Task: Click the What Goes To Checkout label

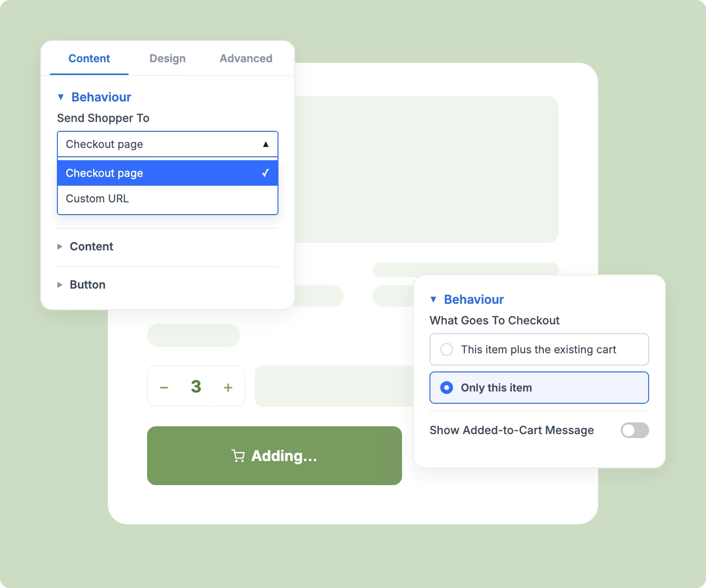Action: pos(495,320)
